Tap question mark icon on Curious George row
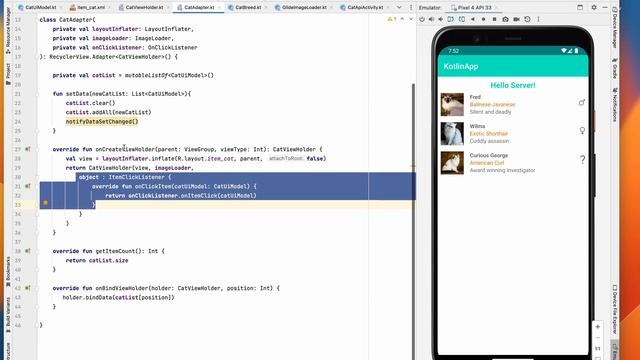 coord(582,160)
